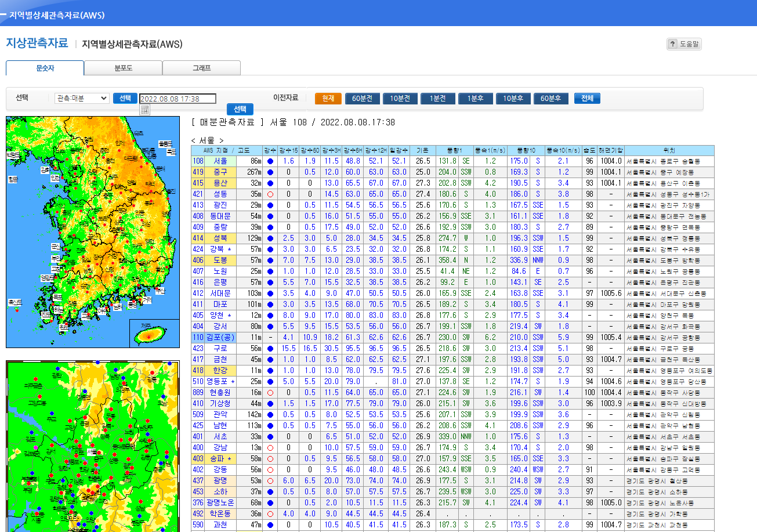757x532 pixels.
Task: Open the calendar date picker icon
Action: pyautogui.click(x=144, y=110)
